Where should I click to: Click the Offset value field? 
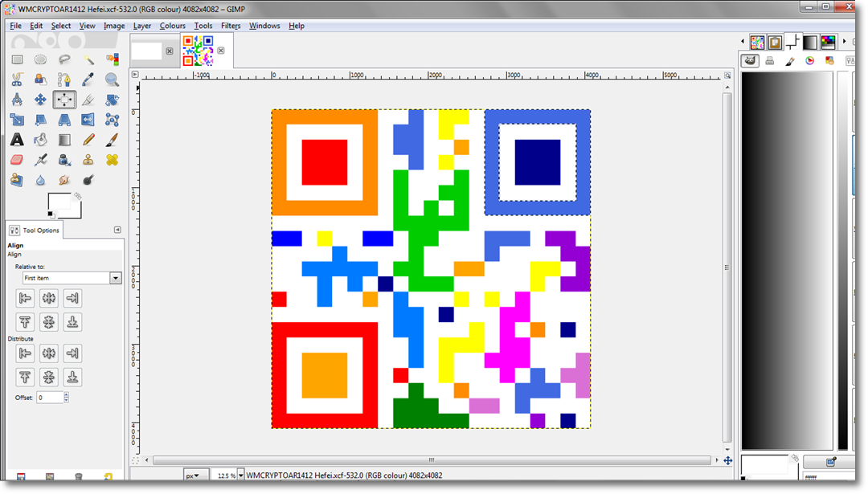[x=50, y=397]
